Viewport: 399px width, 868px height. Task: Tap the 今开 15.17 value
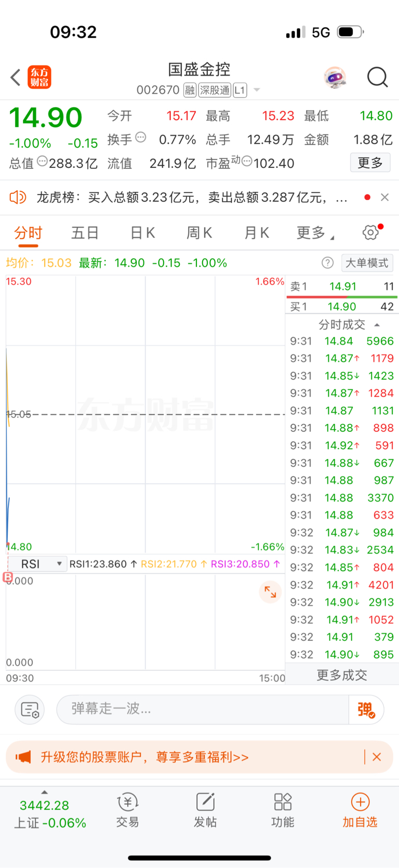pos(181,116)
